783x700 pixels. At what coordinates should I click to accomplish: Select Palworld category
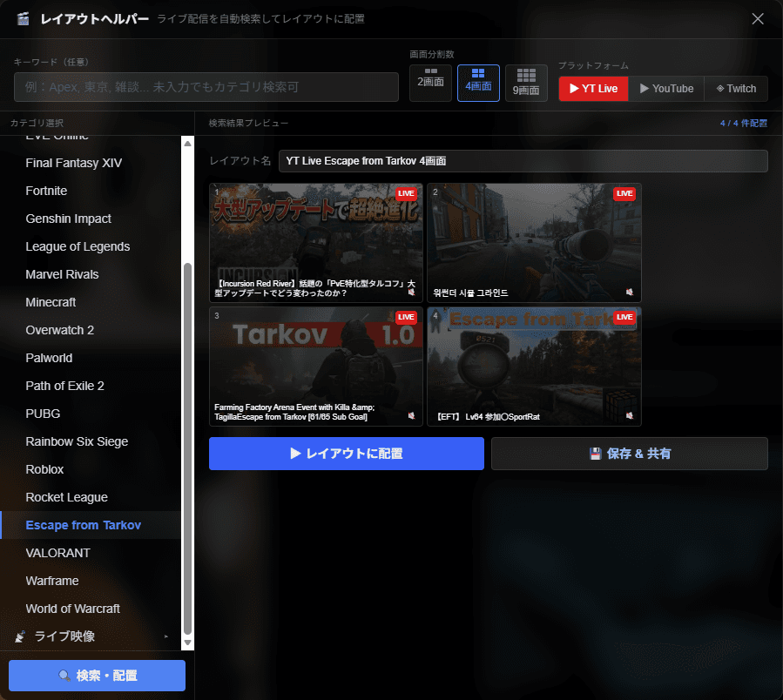point(91,358)
